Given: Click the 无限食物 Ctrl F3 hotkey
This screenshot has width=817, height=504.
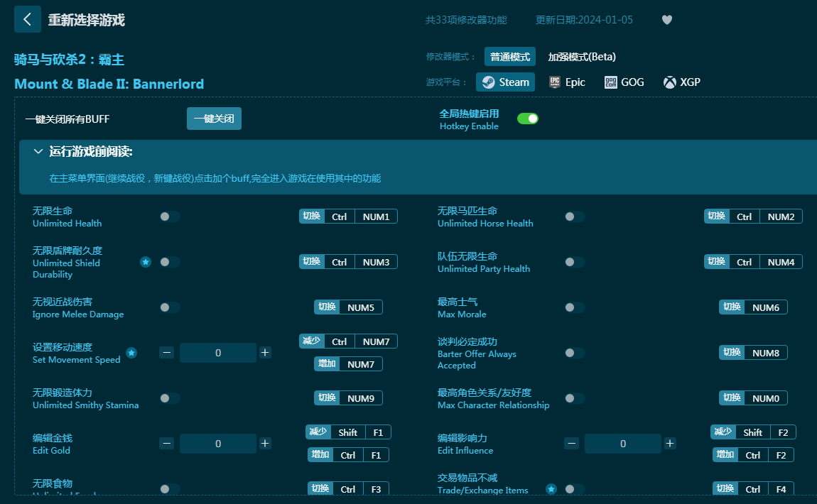Looking at the screenshot, I should point(349,489).
